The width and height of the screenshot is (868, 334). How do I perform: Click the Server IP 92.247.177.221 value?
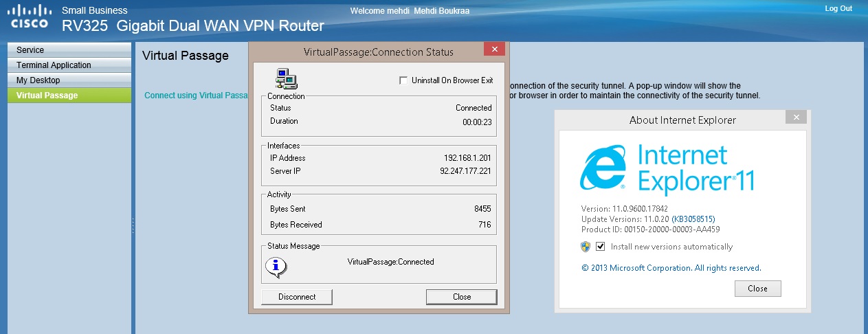465,171
